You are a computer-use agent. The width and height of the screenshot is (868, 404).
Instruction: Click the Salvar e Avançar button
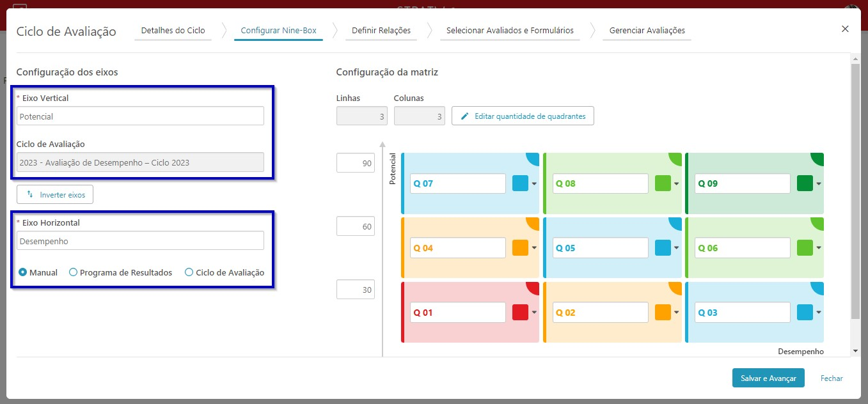tap(768, 378)
